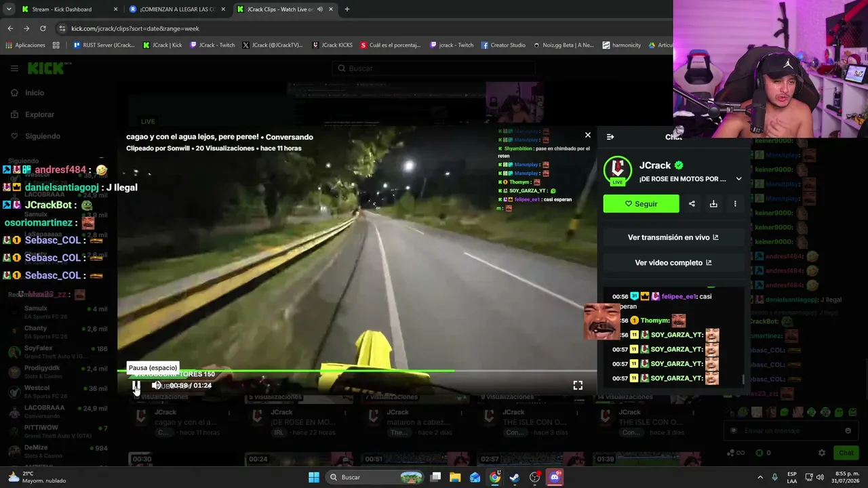Open the clip more options menu
This screenshot has width=868, height=488.
point(735,204)
